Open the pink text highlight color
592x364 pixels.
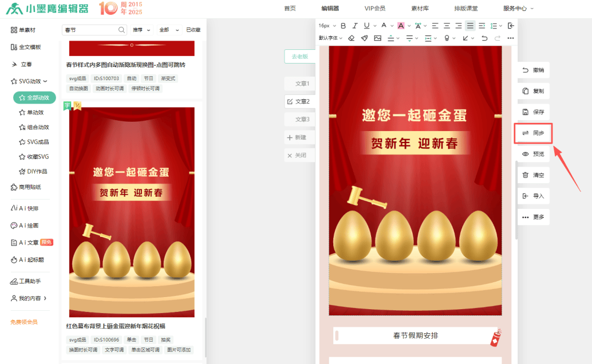(x=401, y=26)
